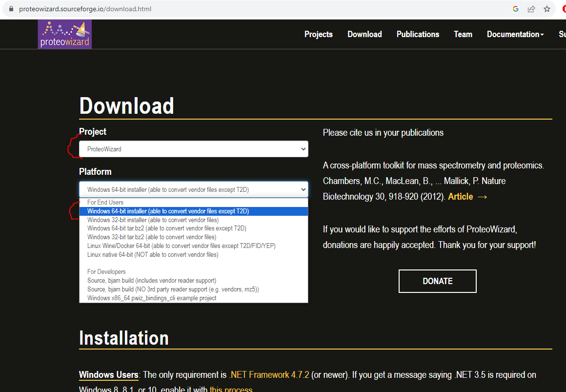Screen dimensions: 566x392
Task: Click the ProteoWizard logo
Action: (x=64, y=34)
